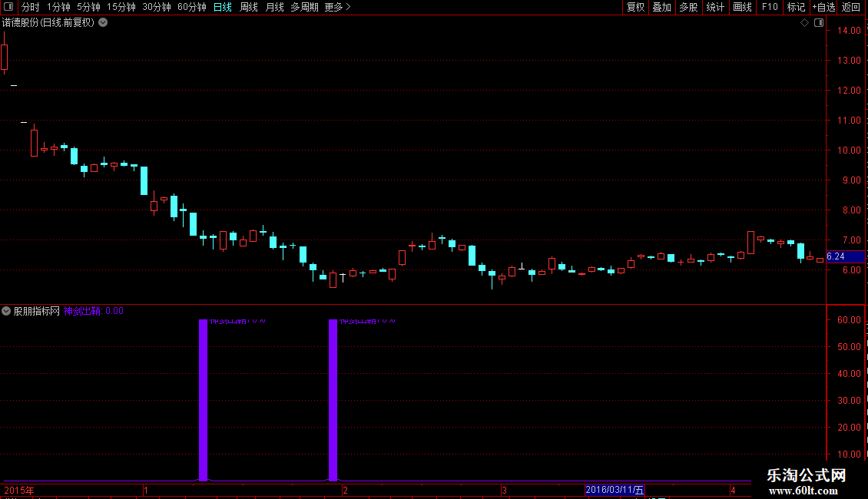Expand the dropdown beside 诺德股份 title
Screen dimensions: 868x499
[x=103, y=23]
